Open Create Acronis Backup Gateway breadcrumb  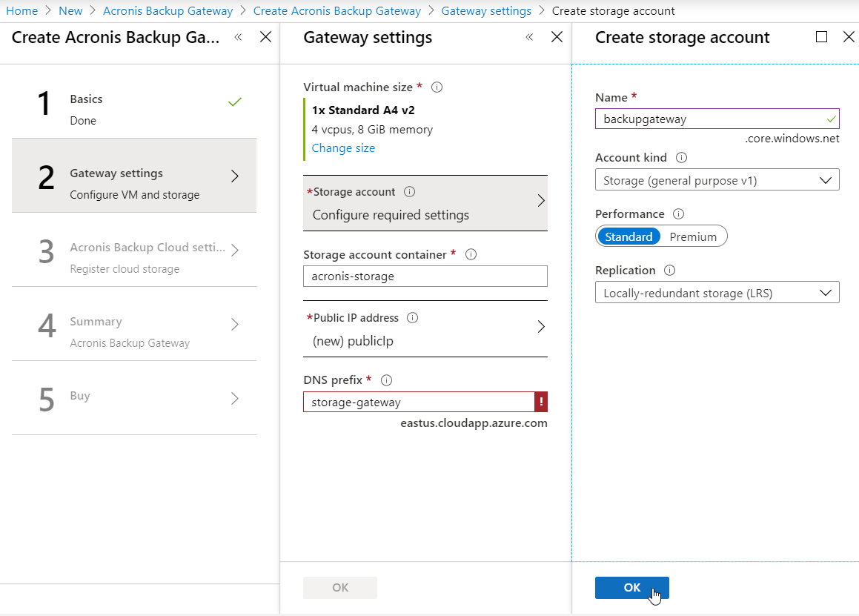coord(337,11)
